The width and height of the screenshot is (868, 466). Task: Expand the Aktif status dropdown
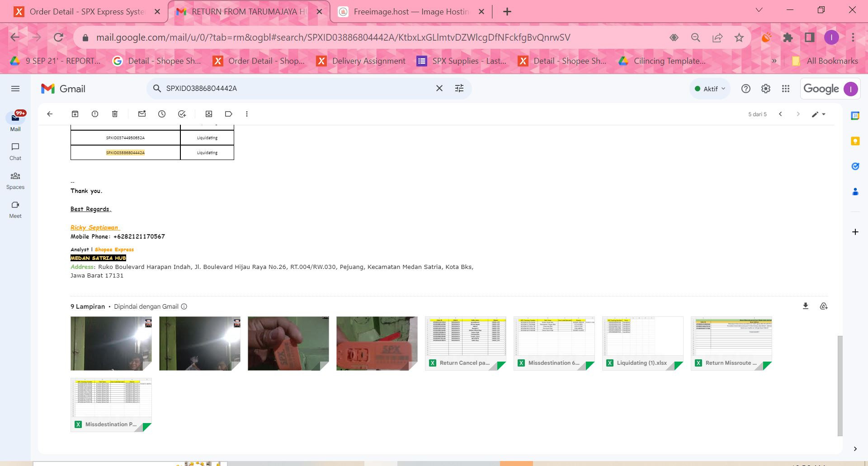[x=710, y=89]
